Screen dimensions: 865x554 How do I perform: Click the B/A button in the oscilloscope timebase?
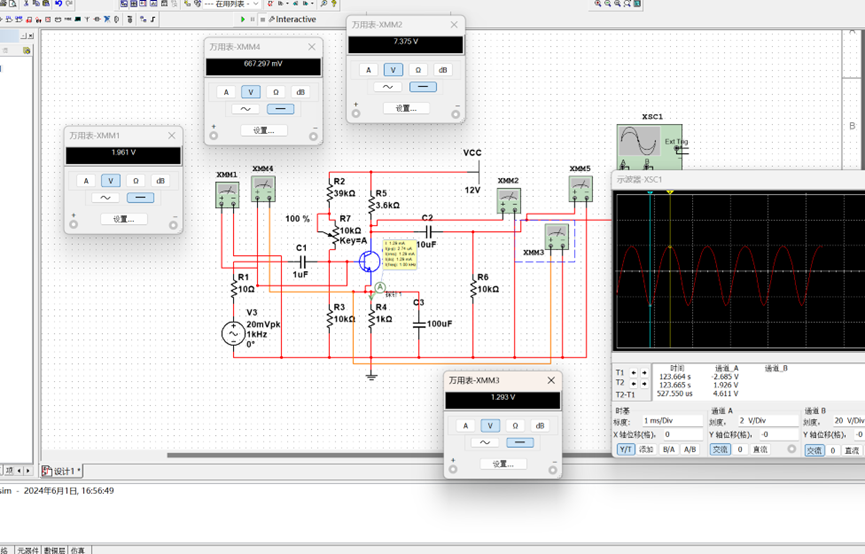click(669, 449)
